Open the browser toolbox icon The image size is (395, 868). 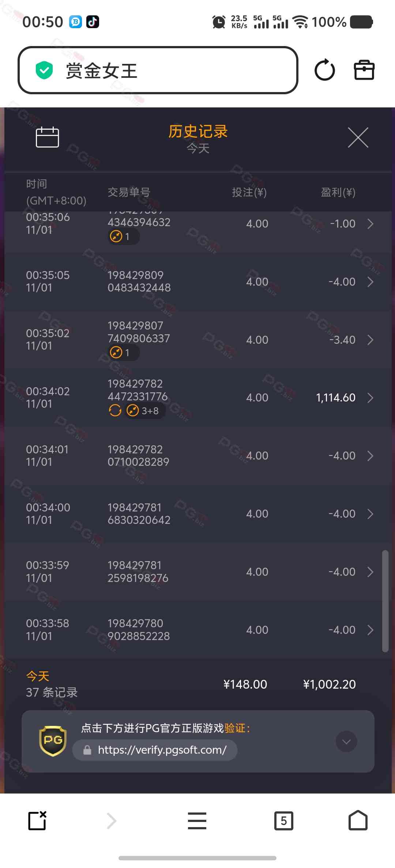364,70
